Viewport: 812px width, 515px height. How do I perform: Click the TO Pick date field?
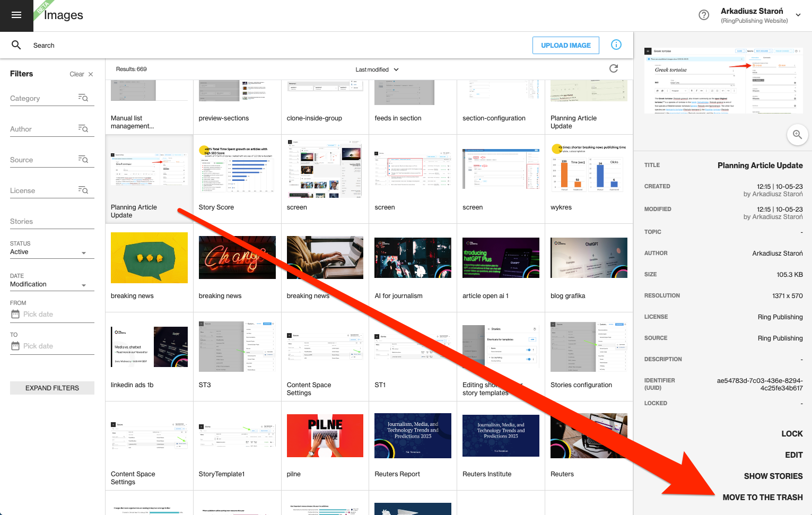coord(52,346)
